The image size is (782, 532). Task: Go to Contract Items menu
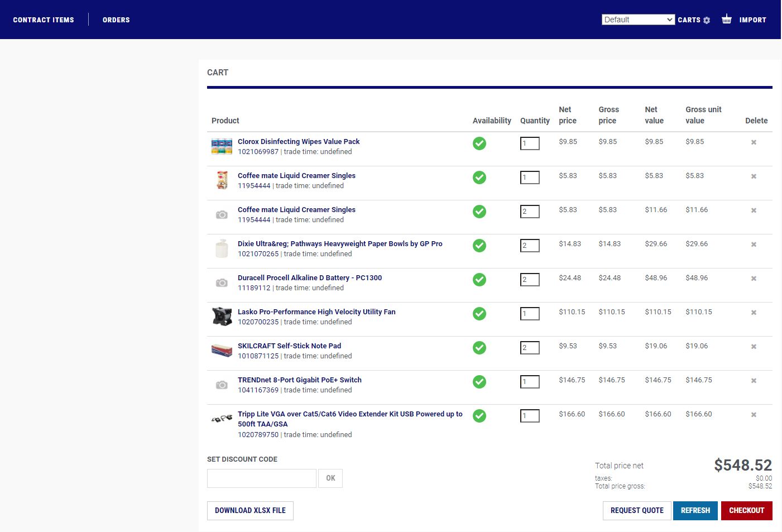pyautogui.click(x=44, y=20)
